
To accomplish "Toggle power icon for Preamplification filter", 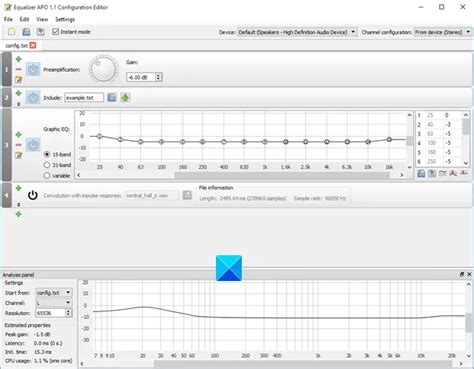I will click(33, 69).
